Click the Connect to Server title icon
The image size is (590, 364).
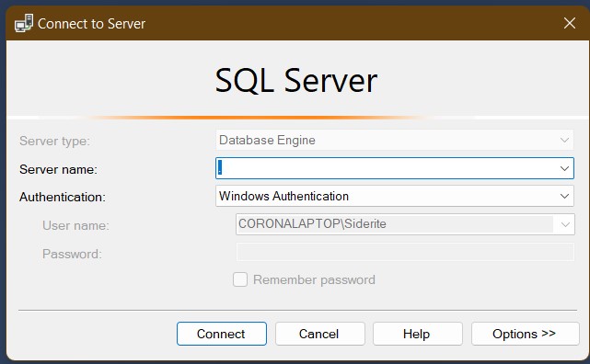(24, 23)
